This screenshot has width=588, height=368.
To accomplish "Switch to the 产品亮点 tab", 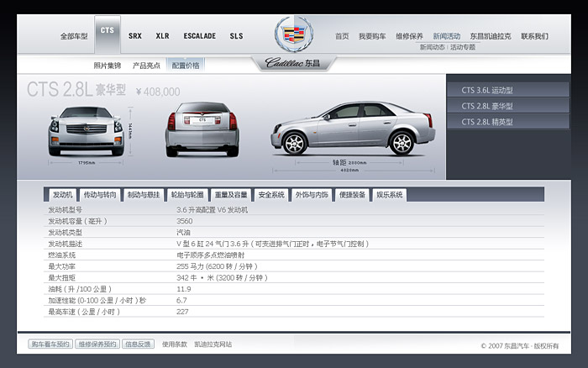I will point(146,65).
